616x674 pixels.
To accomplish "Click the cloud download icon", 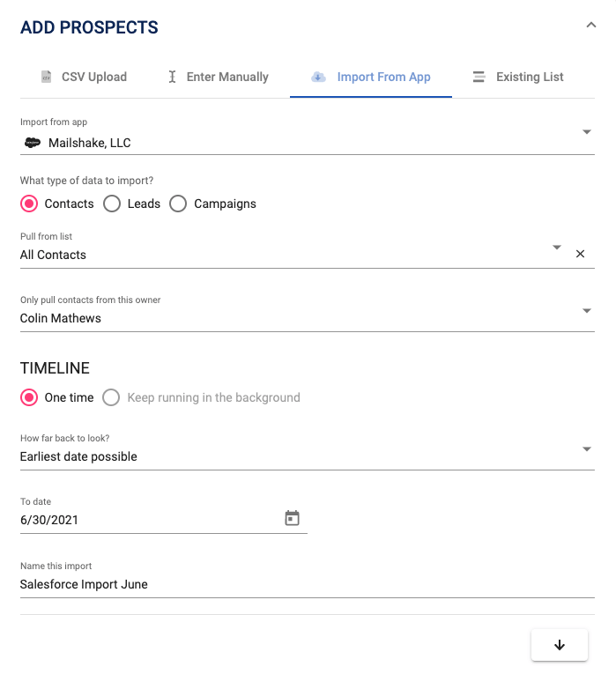I will [318, 77].
